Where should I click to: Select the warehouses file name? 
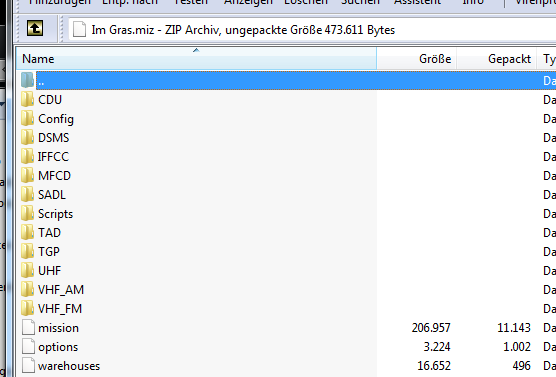point(69,366)
